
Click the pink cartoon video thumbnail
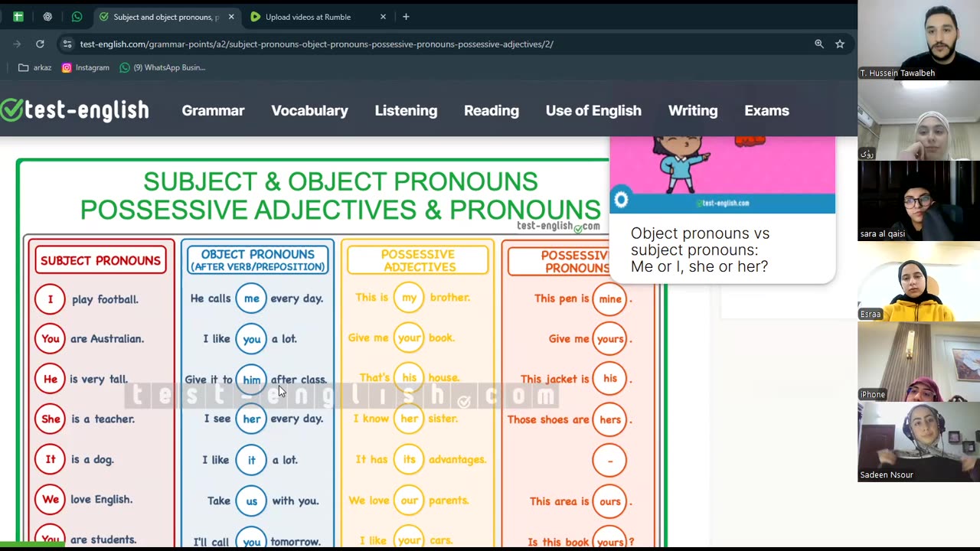pos(722,174)
